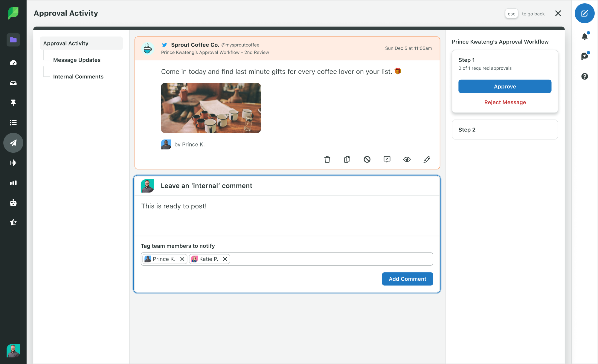The width and height of the screenshot is (598, 364).
Task: Select the Message Updates tab item
Action: 77,59
